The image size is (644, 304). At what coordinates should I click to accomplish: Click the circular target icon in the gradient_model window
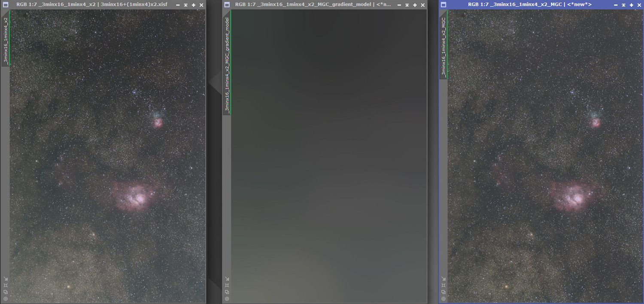pyautogui.click(x=227, y=298)
